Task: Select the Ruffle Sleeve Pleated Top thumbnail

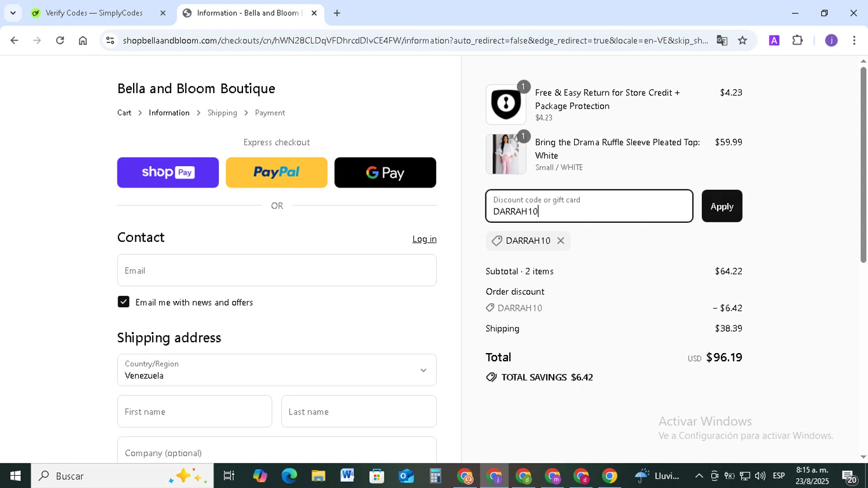Action: pos(506,154)
